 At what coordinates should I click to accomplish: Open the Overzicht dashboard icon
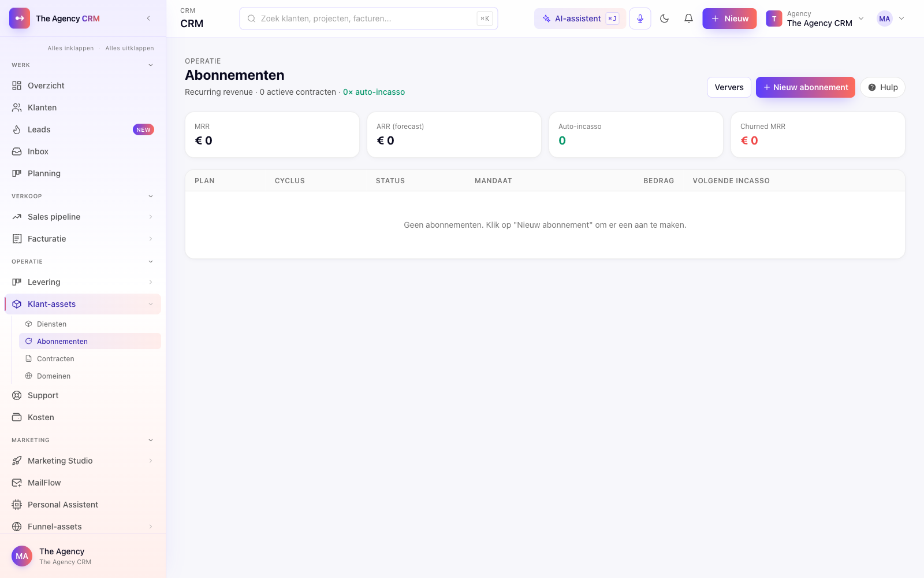click(17, 86)
